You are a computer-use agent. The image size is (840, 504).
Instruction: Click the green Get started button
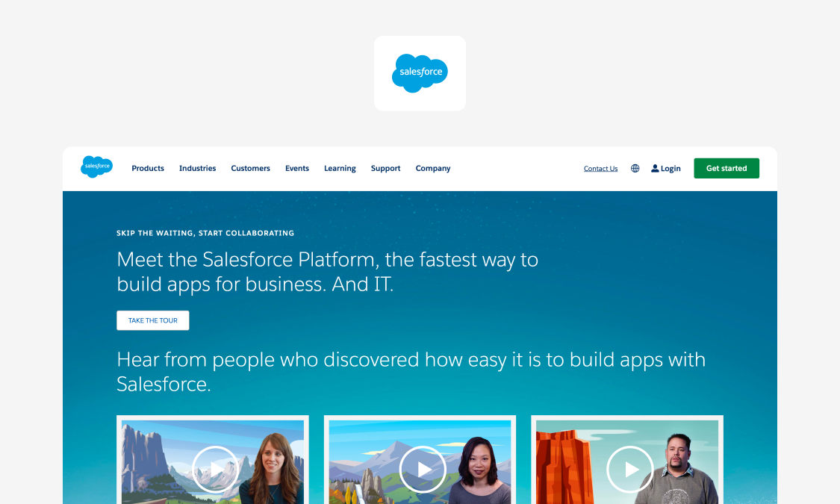(727, 168)
